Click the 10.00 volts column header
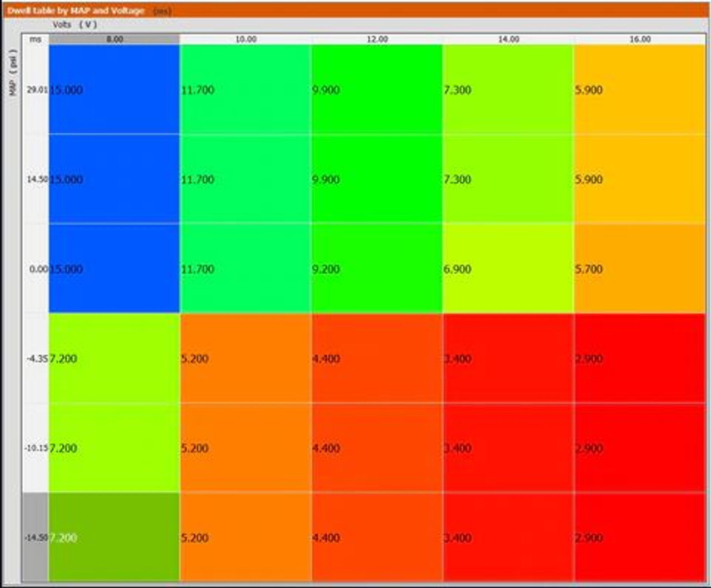This screenshot has height=588, width=711. 246,39
